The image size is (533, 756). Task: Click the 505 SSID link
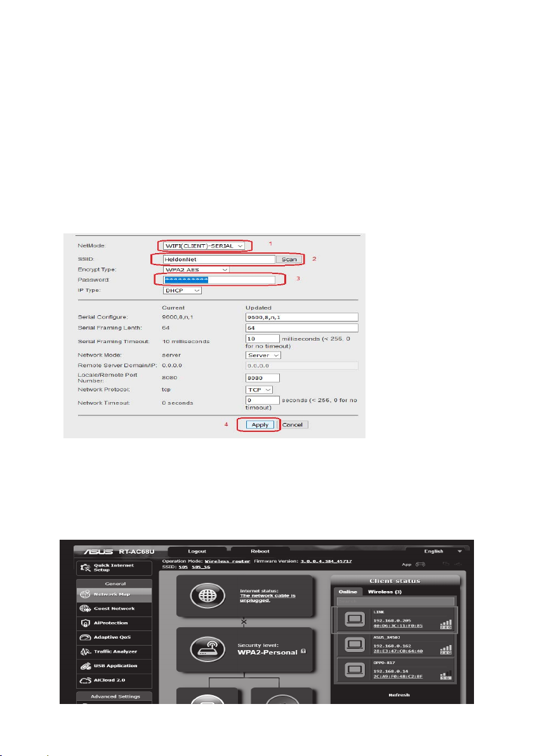(x=183, y=567)
